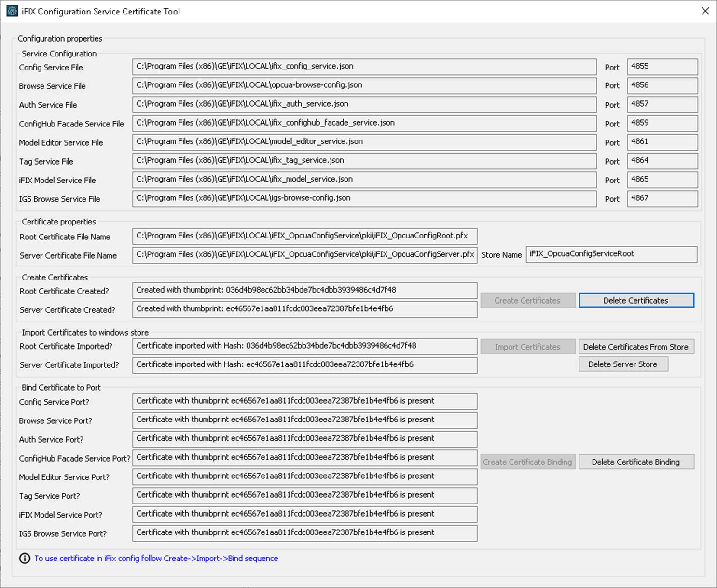Click the Model Editor Service Port binding field
This screenshot has width=717, height=588.
point(305,476)
